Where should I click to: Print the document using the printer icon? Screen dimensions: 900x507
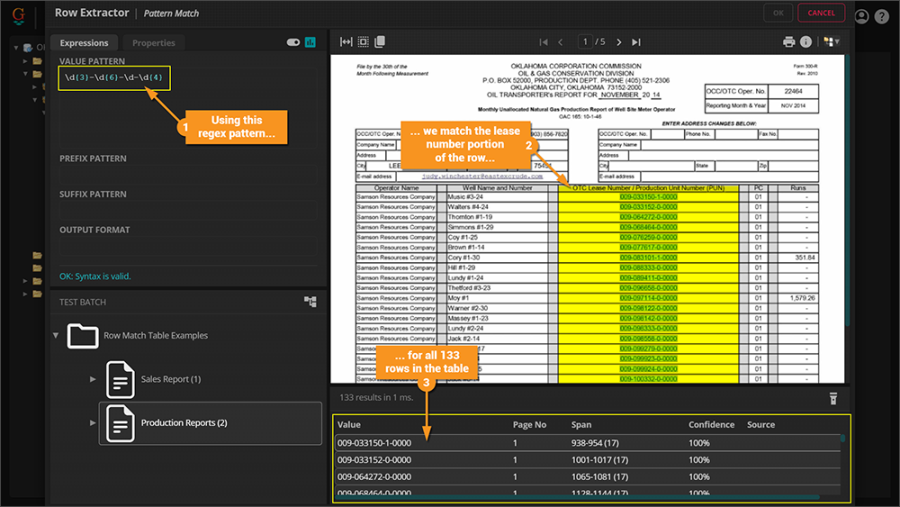tap(788, 42)
